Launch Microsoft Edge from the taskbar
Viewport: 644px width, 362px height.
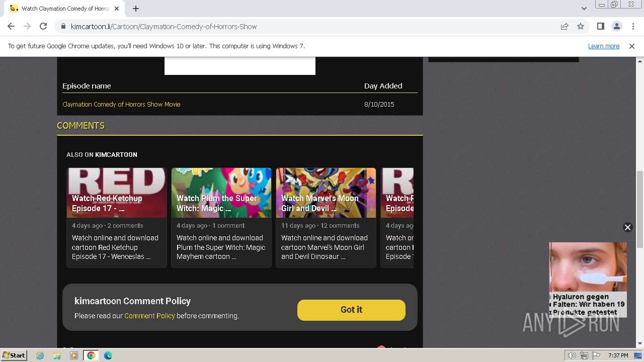pyautogui.click(x=108, y=355)
